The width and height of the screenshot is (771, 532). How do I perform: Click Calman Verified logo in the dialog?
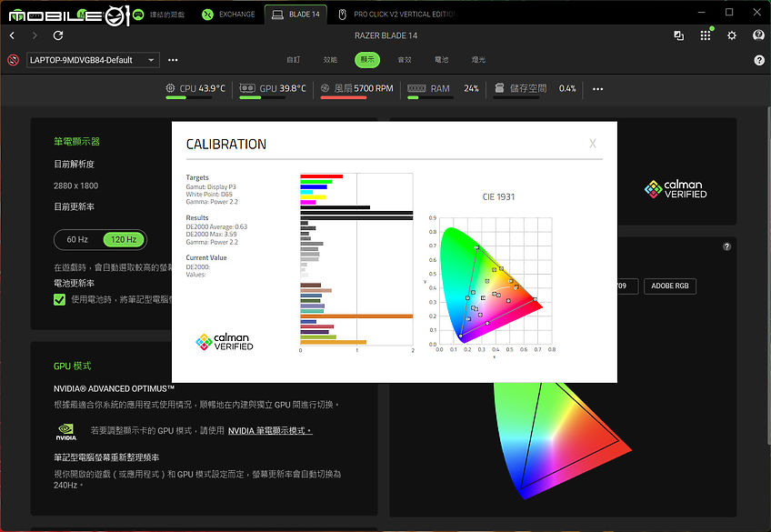pos(225,342)
